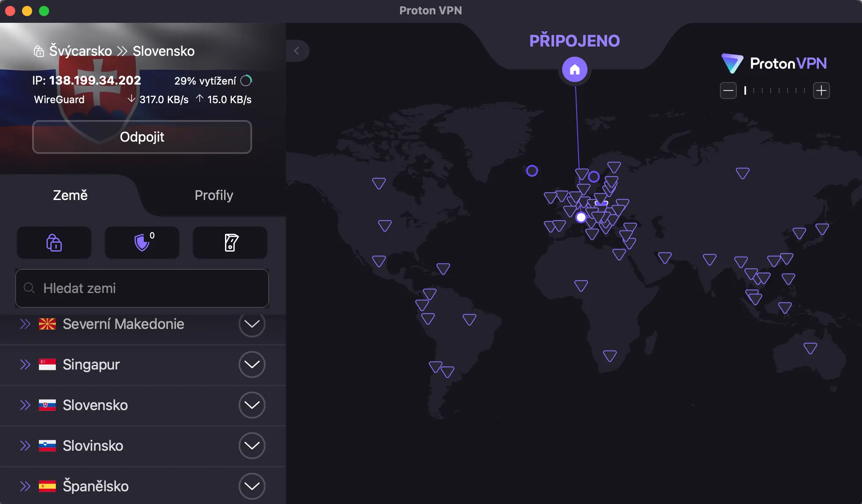This screenshot has width=862, height=504.
Task: Expand Singapur server list
Action: [252, 364]
